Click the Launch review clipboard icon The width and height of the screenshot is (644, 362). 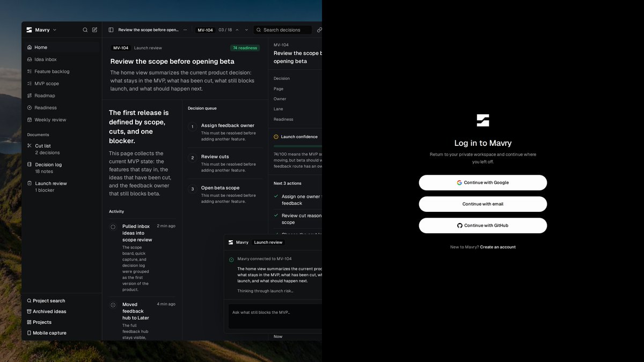pyautogui.click(x=30, y=183)
